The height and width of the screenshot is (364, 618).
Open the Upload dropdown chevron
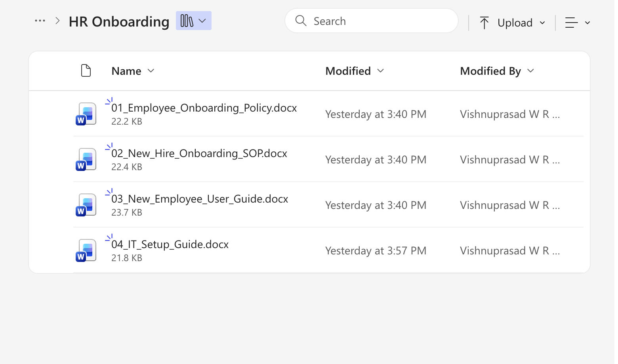(x=543, y=23)
